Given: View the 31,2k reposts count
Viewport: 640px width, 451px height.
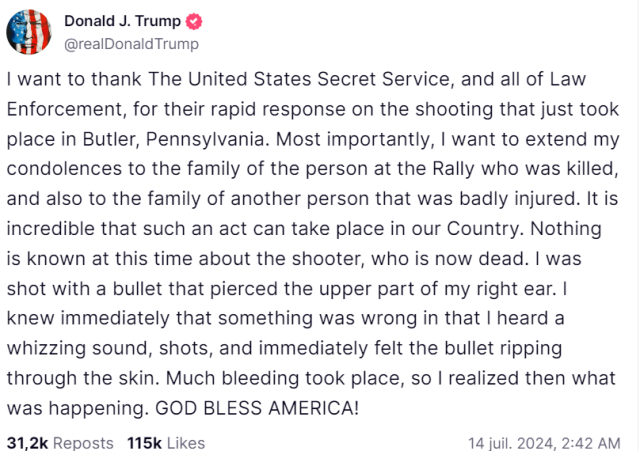Looking at the screenshot, I should click(x=27, y=443).
